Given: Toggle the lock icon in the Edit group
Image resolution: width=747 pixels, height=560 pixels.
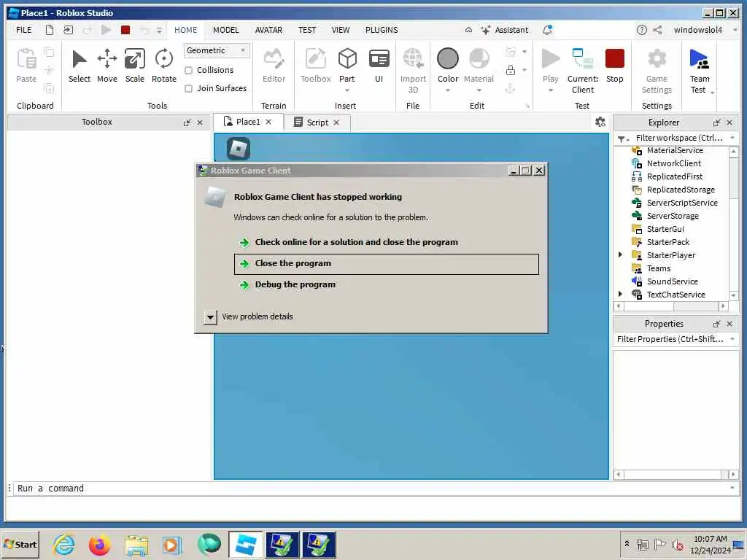Looking at the screenshot, I should coord(510,71).
